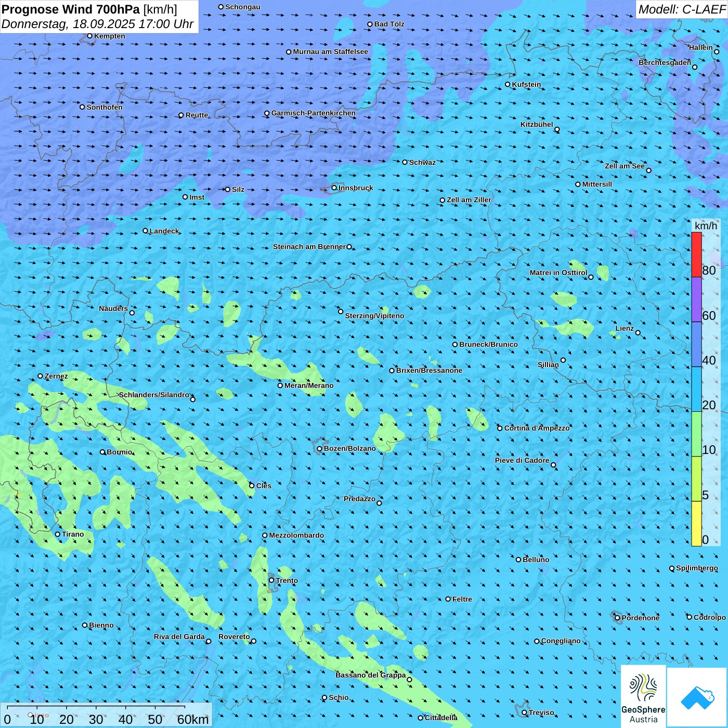Viewport: 728px width, 728px height.
Task: Click the Feltre city label
Action: (462, 599)
